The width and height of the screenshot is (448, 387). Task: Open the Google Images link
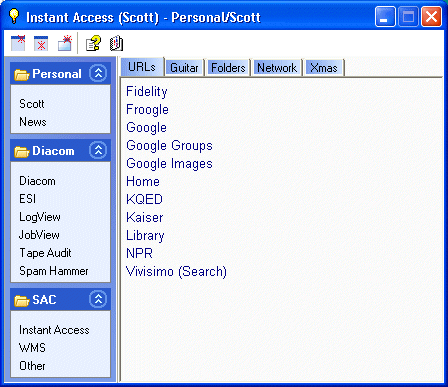pyautogui.click(x=169, y=164)
